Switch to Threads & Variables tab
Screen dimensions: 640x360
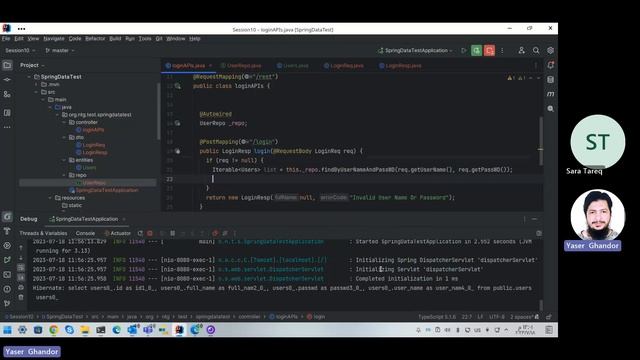pyautogui.click(x=43, y=233)
